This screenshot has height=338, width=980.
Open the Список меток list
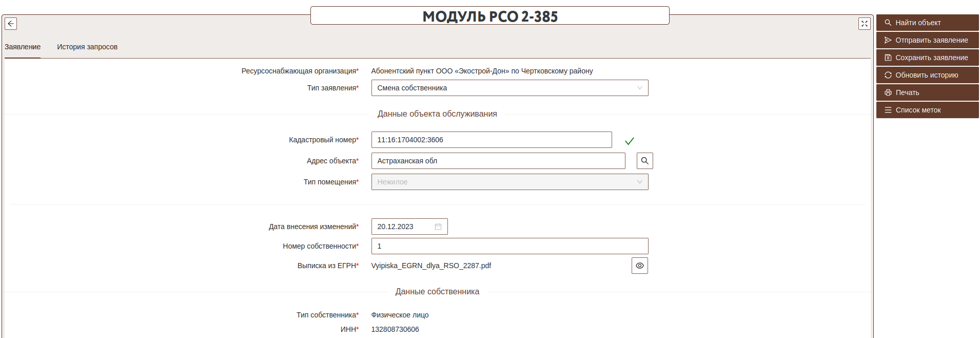pyautogui.click(x=927, y=110)
